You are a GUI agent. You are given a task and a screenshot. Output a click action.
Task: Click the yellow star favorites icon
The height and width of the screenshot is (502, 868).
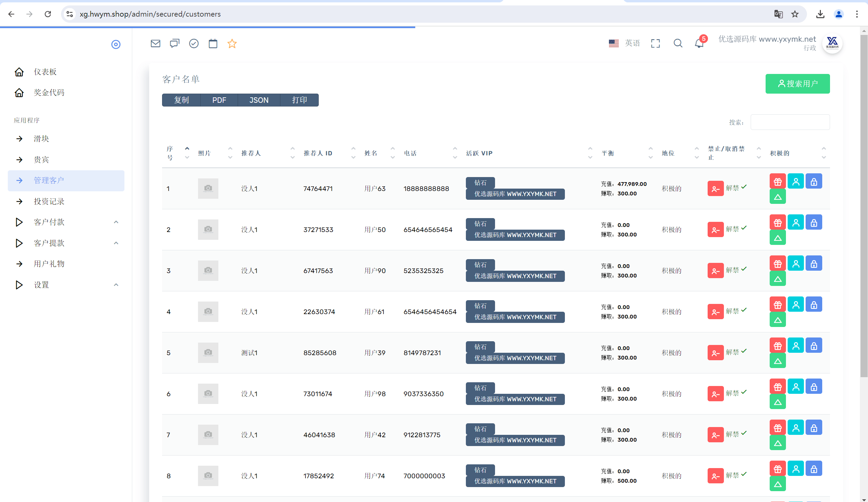tap(232, 43)
